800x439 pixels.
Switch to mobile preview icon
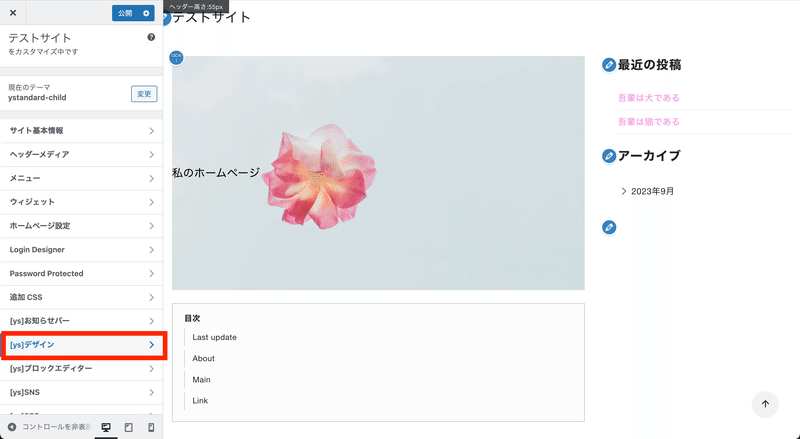click(151, 428)
